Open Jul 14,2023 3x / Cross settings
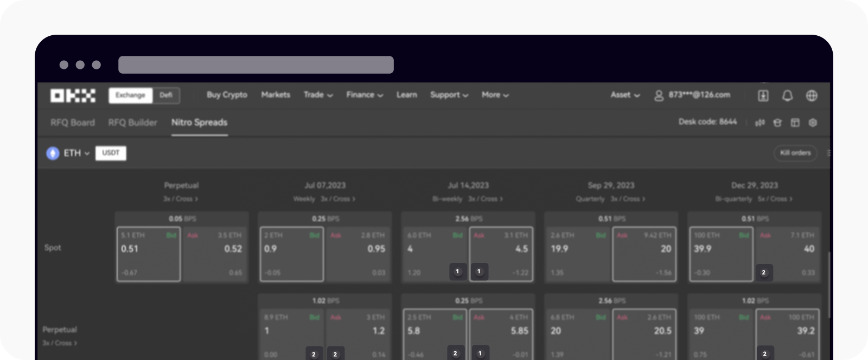Image resolution: width=868 pixels, height=360 pixels. 485,199
